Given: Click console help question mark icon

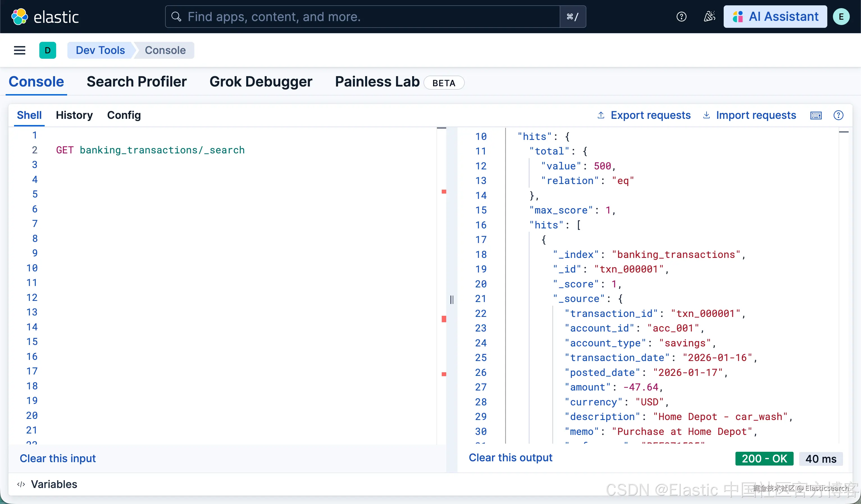Looking at the screenshot, I should click(838, 115).
